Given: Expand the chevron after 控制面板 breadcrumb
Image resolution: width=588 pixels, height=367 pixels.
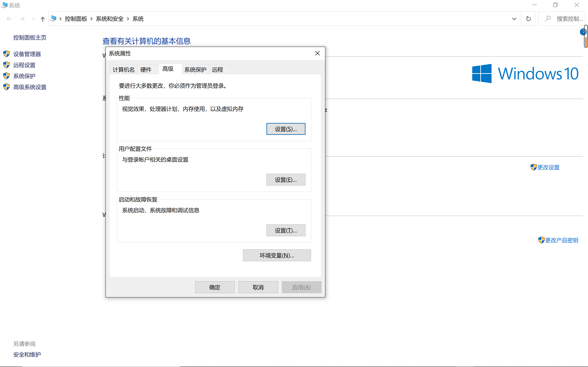Looking at the screenshot, I should [x=92, y=19].
